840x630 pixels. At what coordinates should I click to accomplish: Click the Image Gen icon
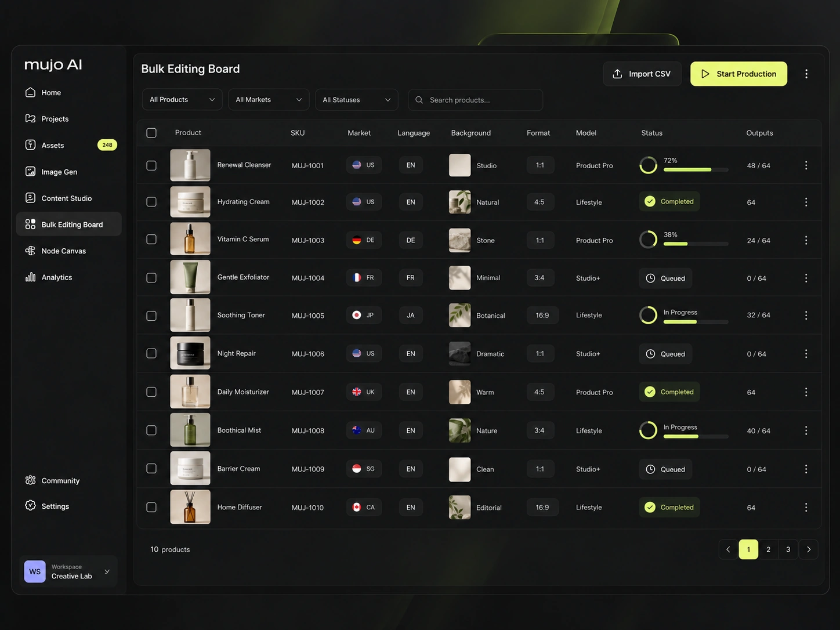click(x=30, y=172)
